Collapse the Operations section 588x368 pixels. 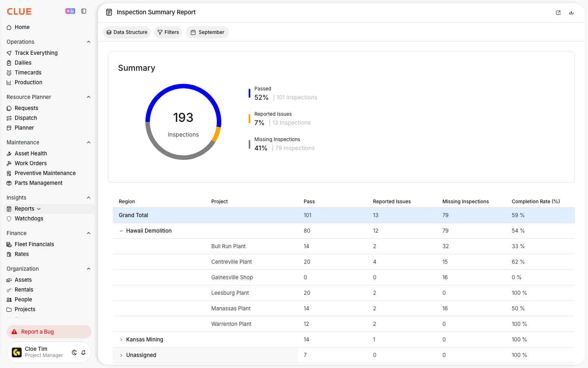89,42
